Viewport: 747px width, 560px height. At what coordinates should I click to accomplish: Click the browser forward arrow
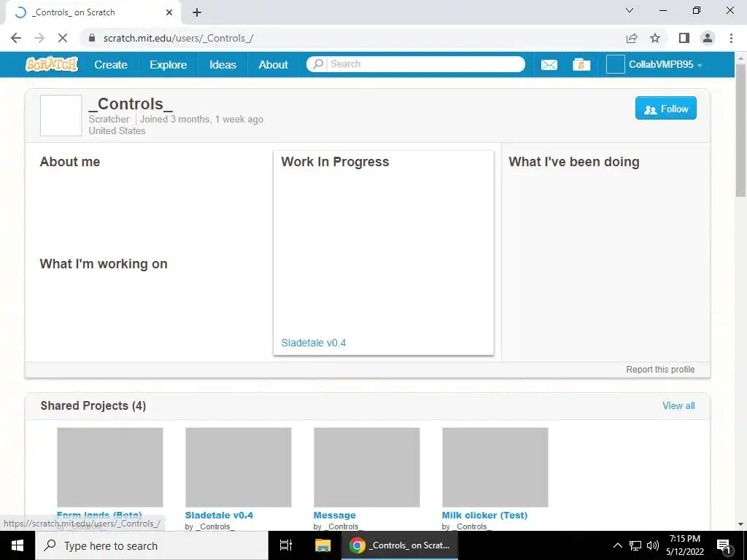coord(39,38)
